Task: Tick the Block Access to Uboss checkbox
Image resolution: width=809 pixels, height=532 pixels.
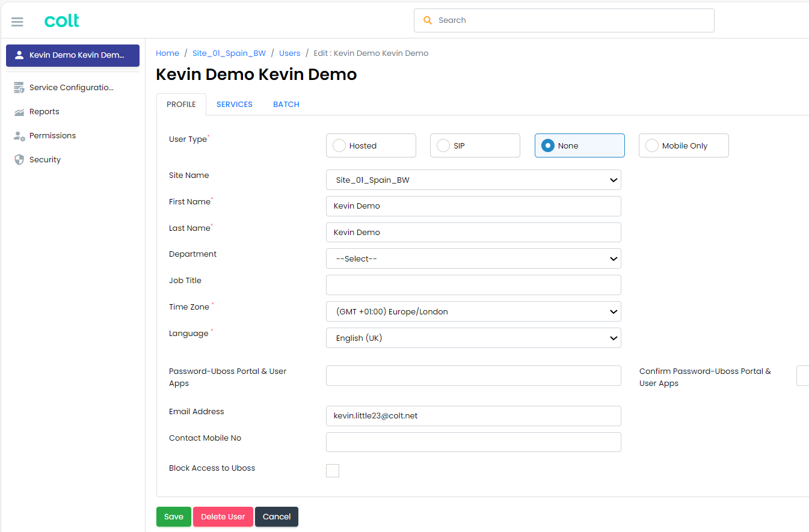Action: point(333,471)
